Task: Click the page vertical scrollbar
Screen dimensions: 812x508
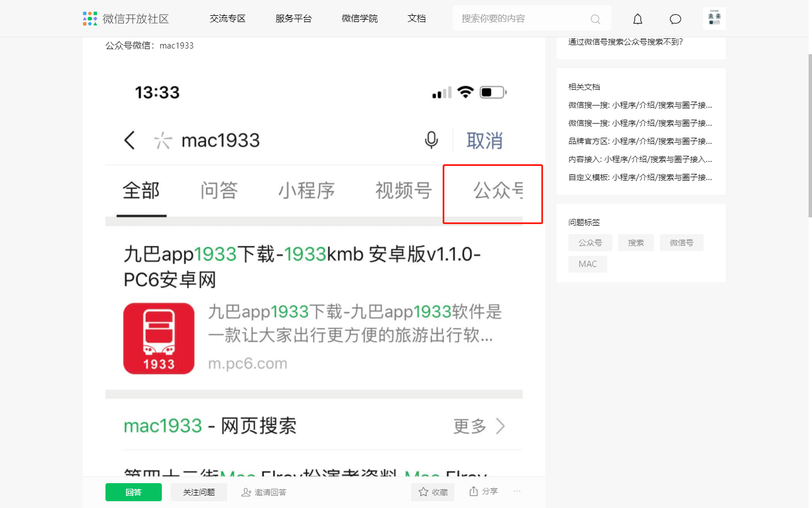Action: (810, 135)
